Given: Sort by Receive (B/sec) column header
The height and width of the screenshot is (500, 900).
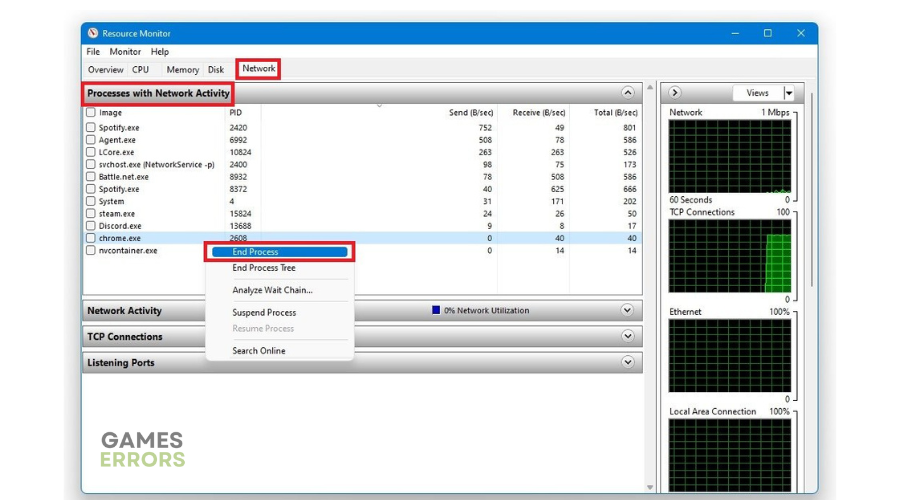Looking at the screenshot, I should tap(538, 113).
